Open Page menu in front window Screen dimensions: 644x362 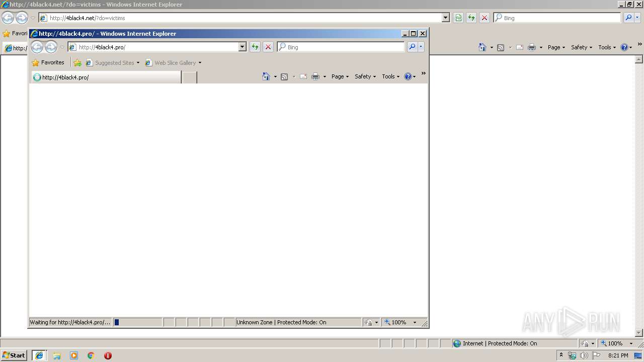pyautogui.click(x=340, y=76)
